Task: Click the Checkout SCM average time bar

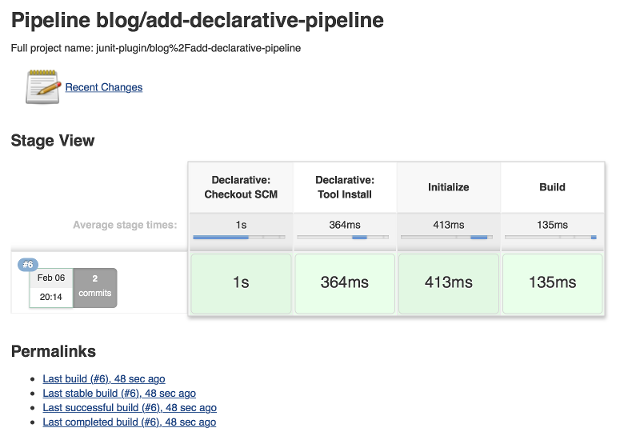Action: [241, 238]
